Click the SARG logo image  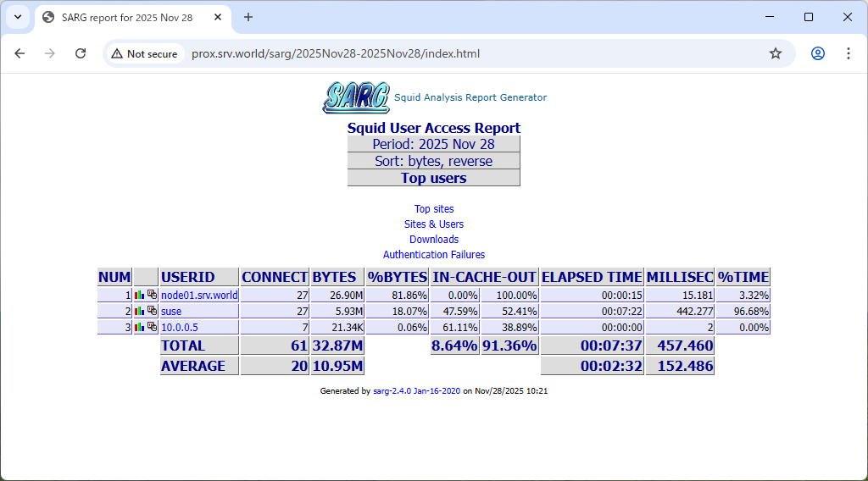point(356,97)
